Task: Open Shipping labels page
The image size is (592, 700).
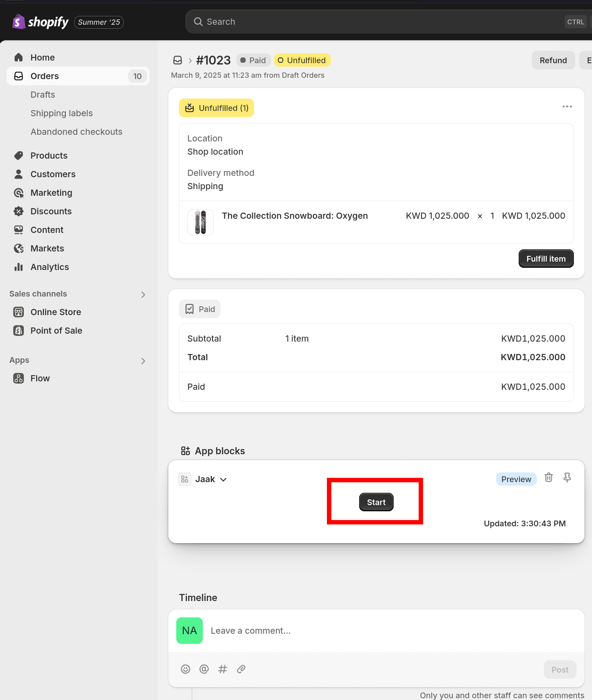Action: pyautogui.click(x=61, y=113)
